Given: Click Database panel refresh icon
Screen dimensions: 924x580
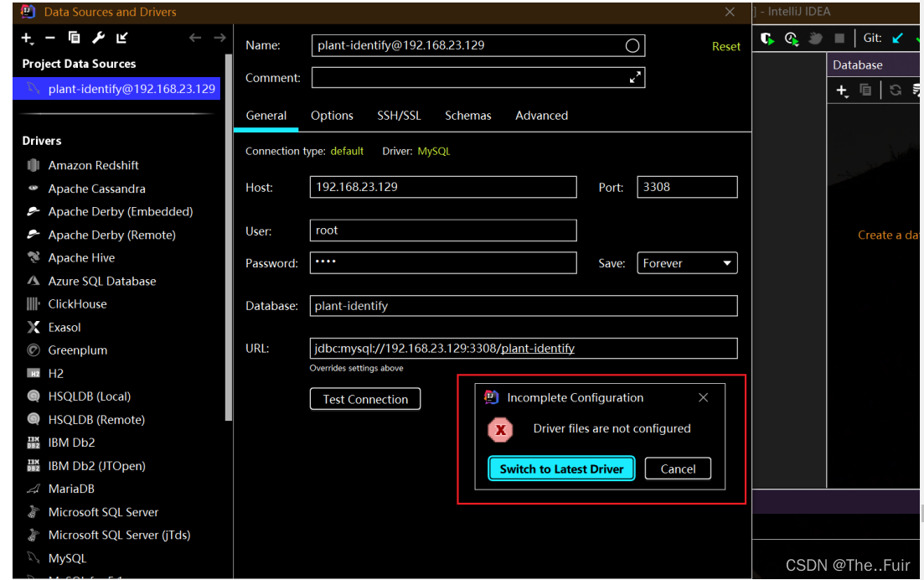Looking at the screenshot, I should (896, 91).
